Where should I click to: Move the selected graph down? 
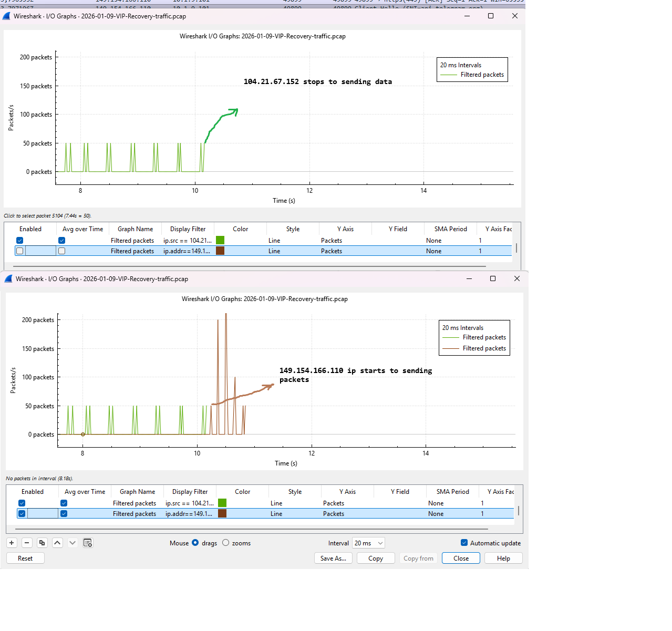[x=73, y=543]
